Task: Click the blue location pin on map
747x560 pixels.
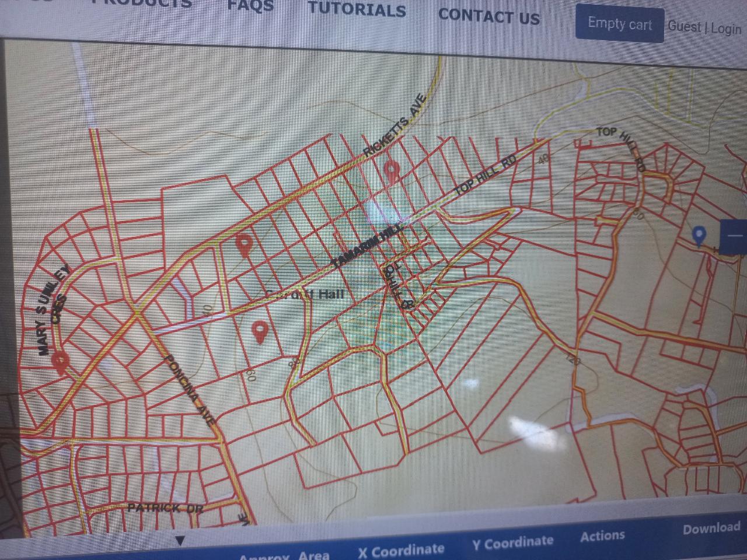Action: (699, 236)
